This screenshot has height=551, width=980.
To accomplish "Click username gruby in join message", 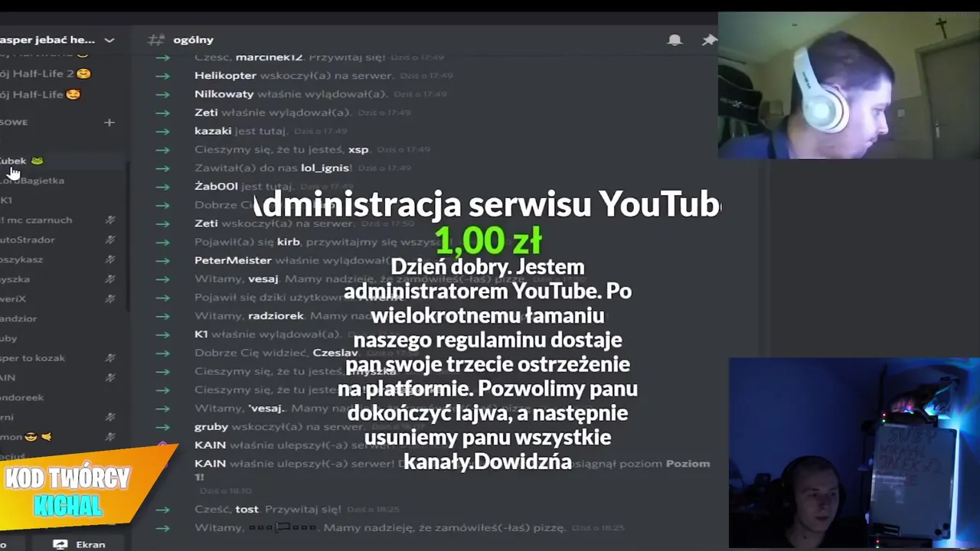I will point(211,427).
